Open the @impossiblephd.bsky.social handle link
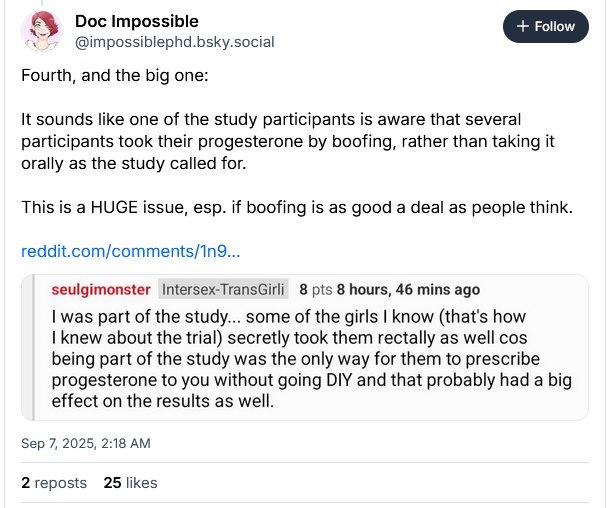 coord(174,42)
